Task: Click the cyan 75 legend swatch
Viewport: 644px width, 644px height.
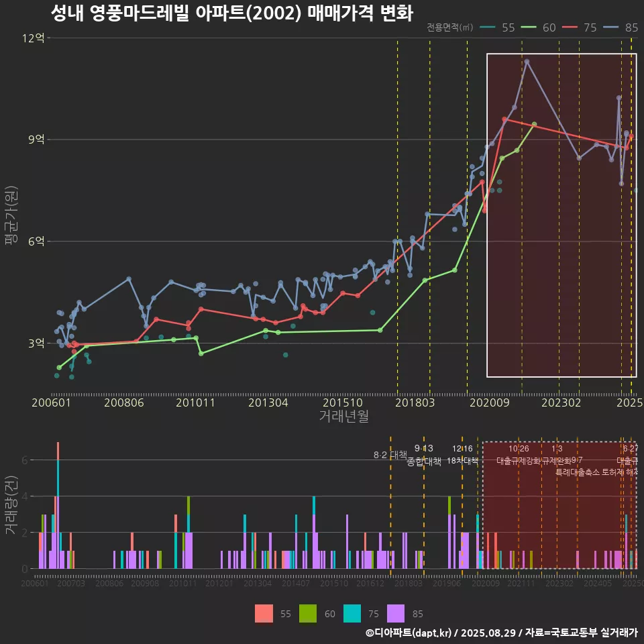Action: pyautogui.click(x=352, y=613)
